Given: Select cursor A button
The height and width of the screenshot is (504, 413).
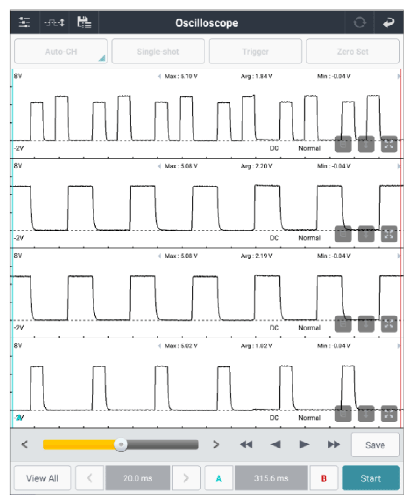Looking at the screenshot, I should coord(219,478).
